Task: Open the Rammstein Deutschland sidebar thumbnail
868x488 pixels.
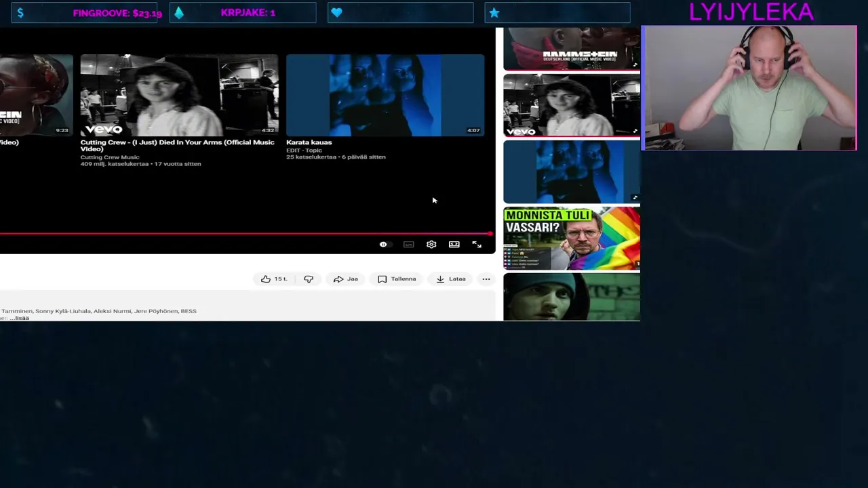Action: coord(572,48)
